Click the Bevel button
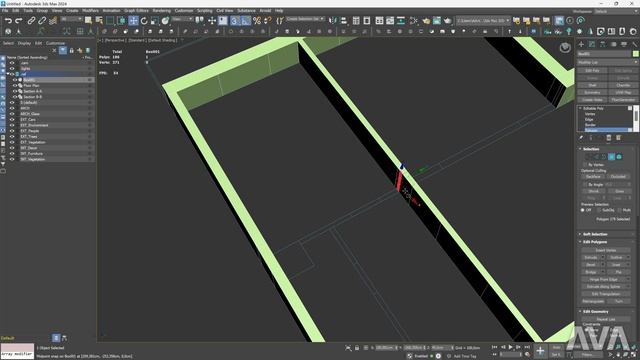This screenshot has height=360, width=640. pos(591,265)
